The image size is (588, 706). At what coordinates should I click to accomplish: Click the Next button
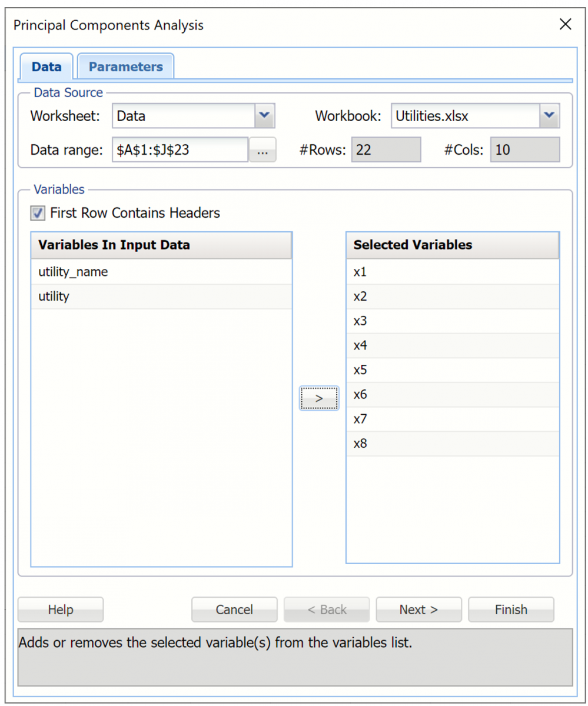pyautogui.click(x=418, y=610)
